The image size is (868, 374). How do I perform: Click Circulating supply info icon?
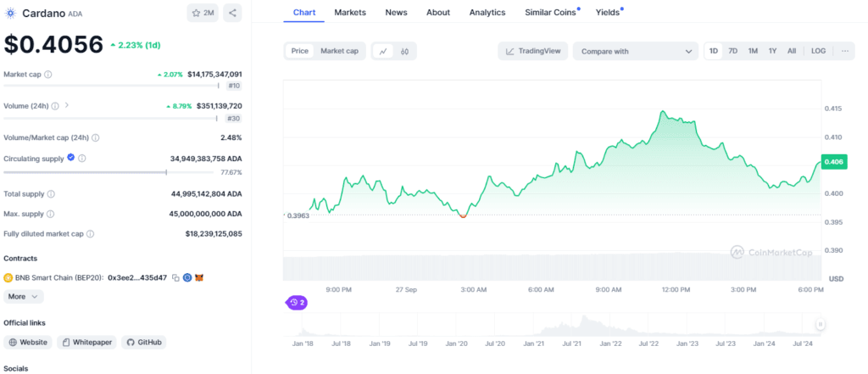82,159
